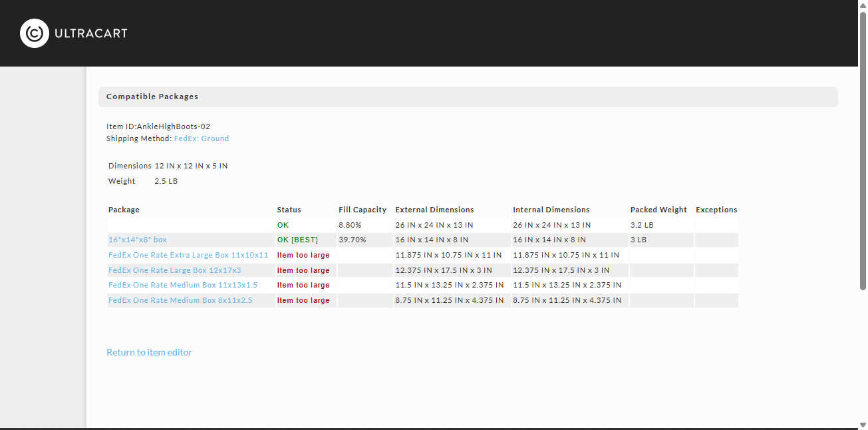The height and width of the screenshot is (430, 868).
Task: Click the page vertical scrollbar thumb
Action: coord(863,151)
